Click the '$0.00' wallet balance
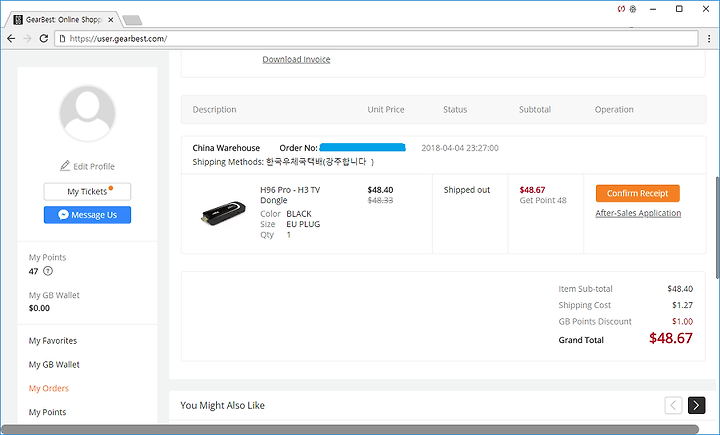The width and height of the screenshot is (720, 435). tap(39, 308)
